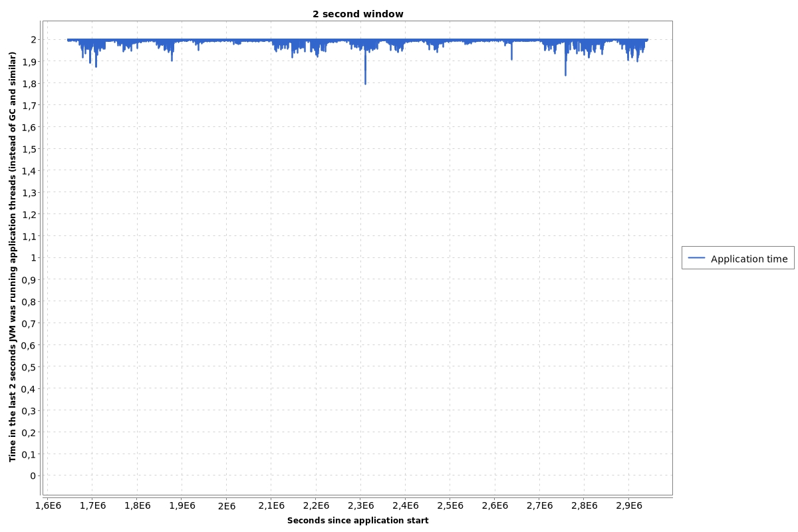This screenshot has height=532, width=798.
Task: Click the y-axis tick label '0,2'
Action: pyautogui.click(x=30, y=432)
